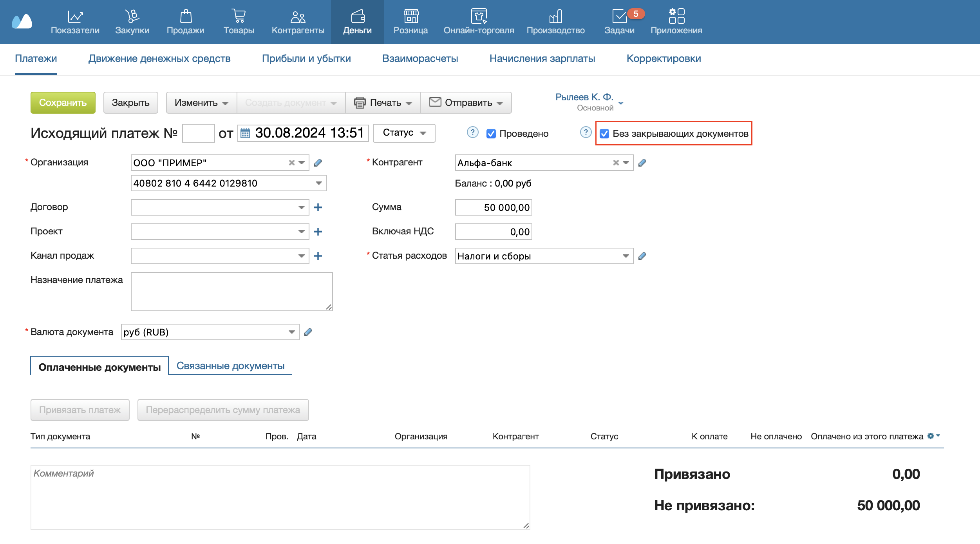The width and height of the screenshot is (980, 544).
Task: Switch to the Взаиморасчеты tab
Action: tap(420, 58)
